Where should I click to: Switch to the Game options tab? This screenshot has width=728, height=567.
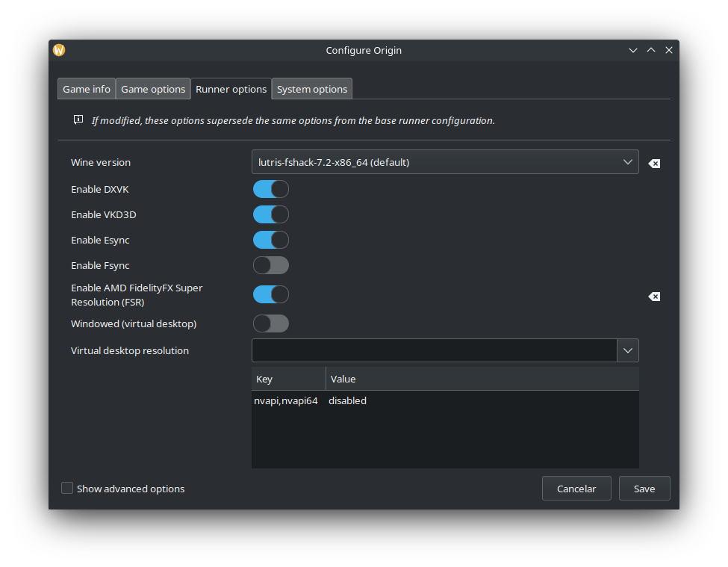pos(153,89)
